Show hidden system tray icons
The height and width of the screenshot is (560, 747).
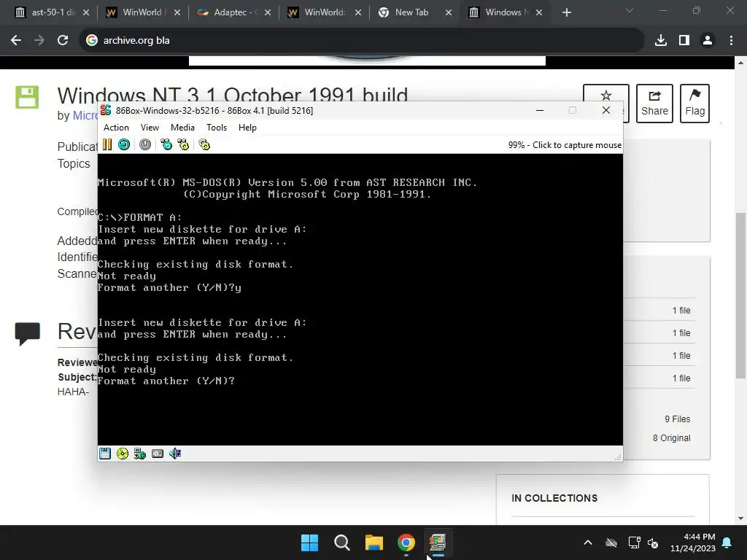pyautogui.click(x=588, y=542)
